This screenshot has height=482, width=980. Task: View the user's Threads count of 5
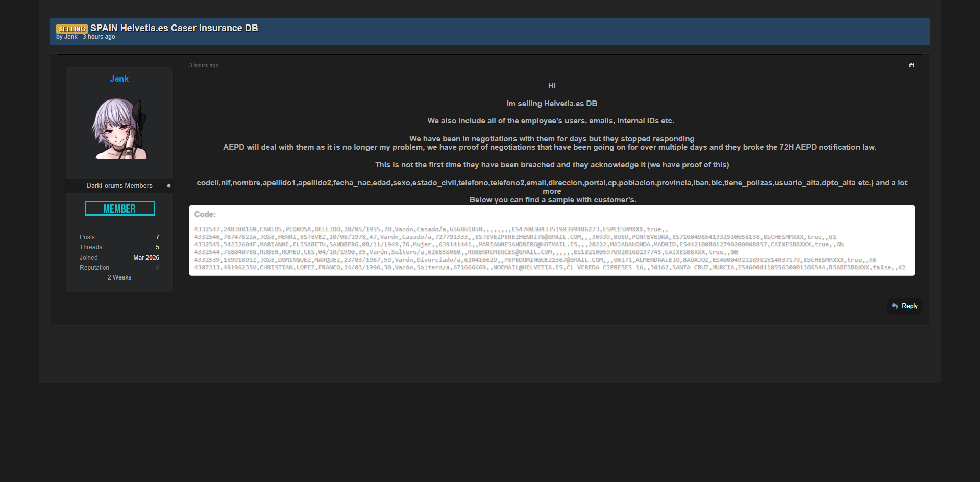157,247
